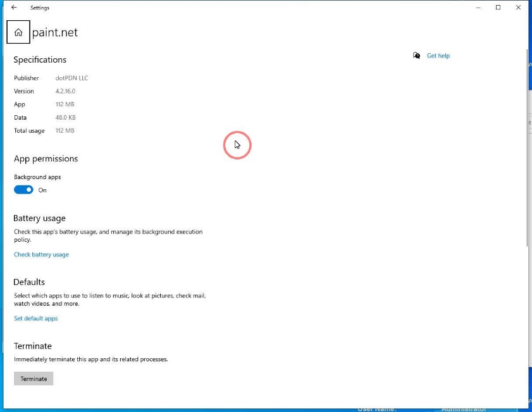Click the paint.net page title
Image resolution: width=532 pixels, height=412 pixels.
(54, 32)
